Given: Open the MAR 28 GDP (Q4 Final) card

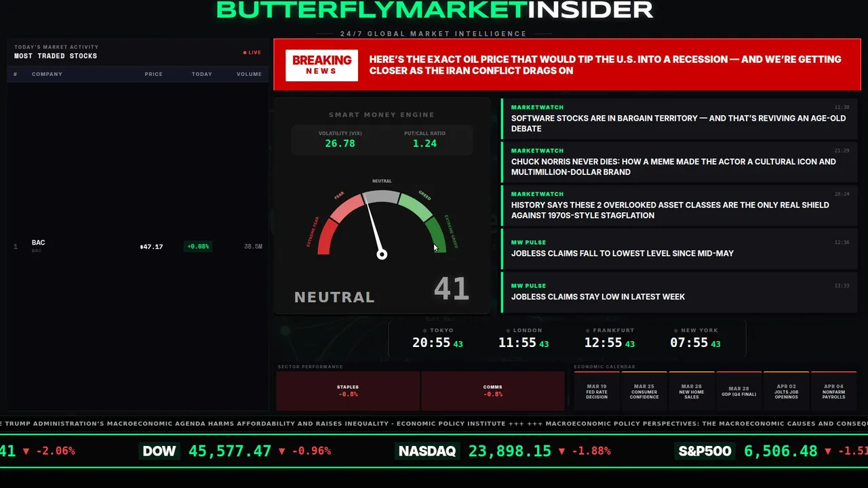Looking at the screenshot, I should (739, 391).
